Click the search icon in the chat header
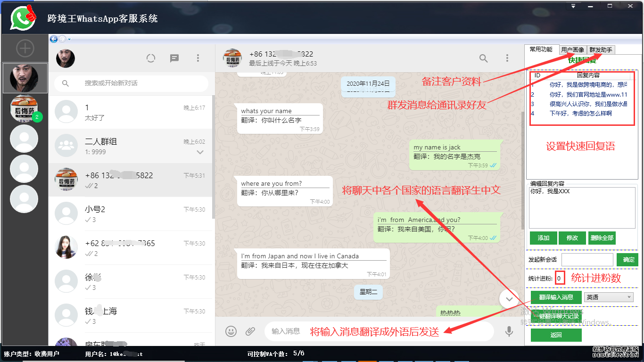Screen dimensions: 644x362 [x=483, y=58]
